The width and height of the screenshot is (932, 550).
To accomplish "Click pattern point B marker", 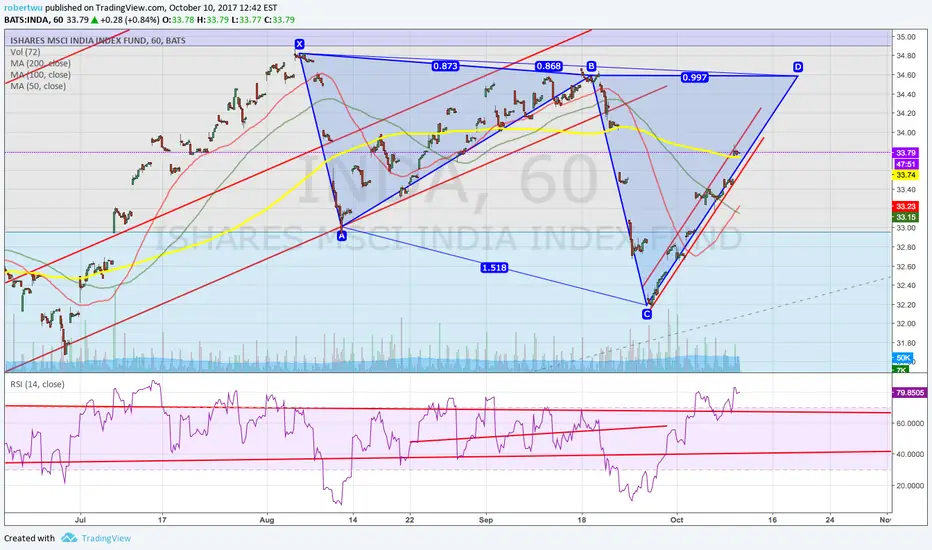I will (591, 65).
